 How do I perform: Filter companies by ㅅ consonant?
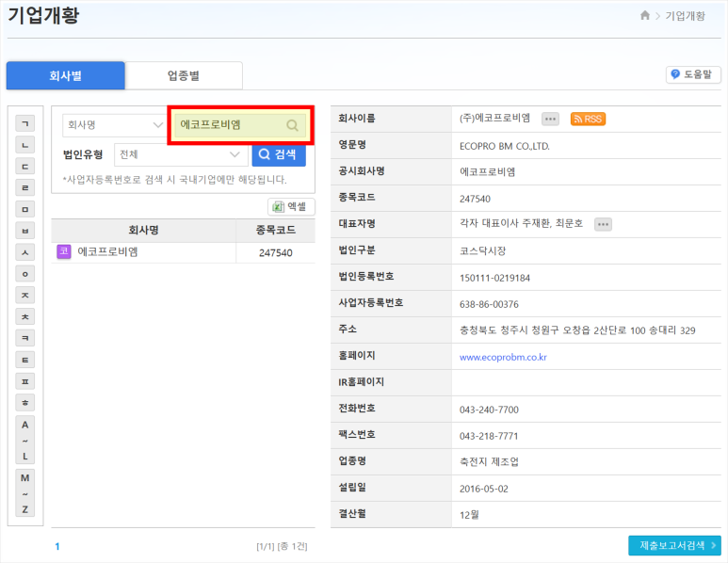[25, 252]
